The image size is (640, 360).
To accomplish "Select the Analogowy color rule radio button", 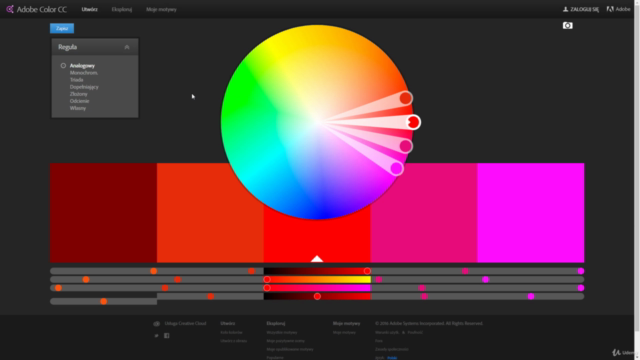I will (63, 65).
